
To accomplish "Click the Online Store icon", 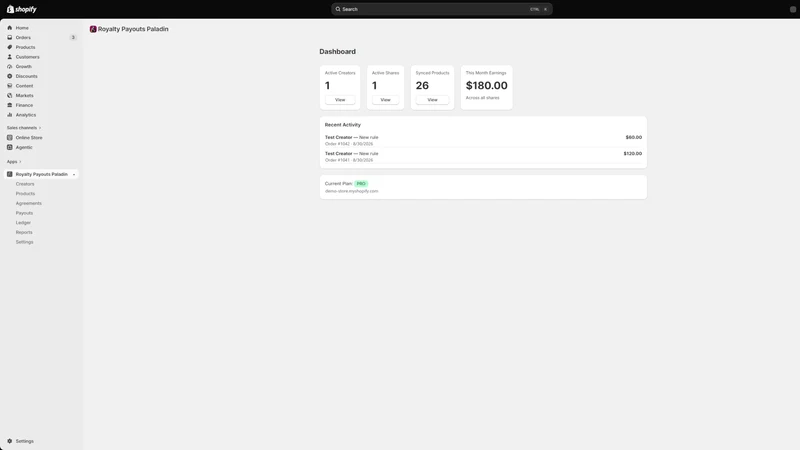I will (10, 138).
